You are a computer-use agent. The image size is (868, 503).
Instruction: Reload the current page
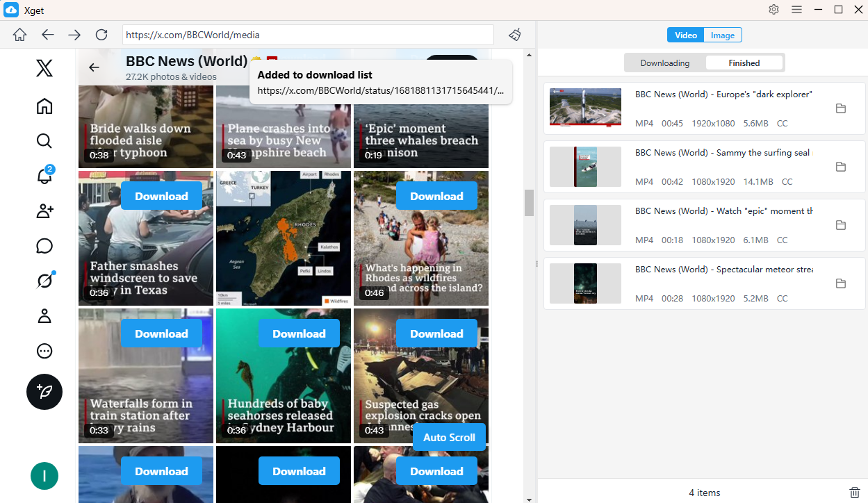coord(101,35)
